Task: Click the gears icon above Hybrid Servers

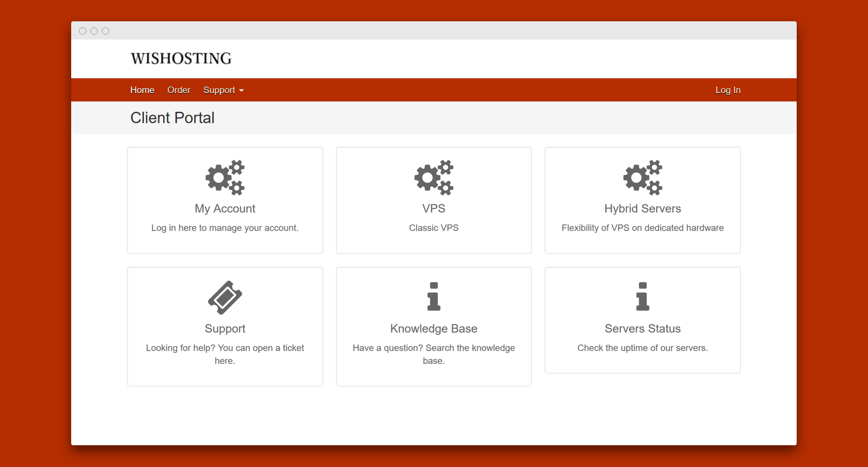Action: pos(643,177)
